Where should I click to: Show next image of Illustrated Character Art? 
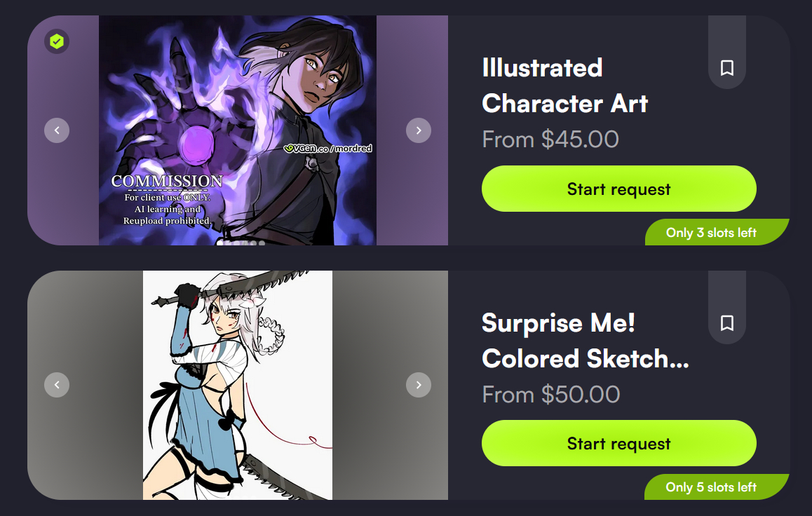click(419, 130)
